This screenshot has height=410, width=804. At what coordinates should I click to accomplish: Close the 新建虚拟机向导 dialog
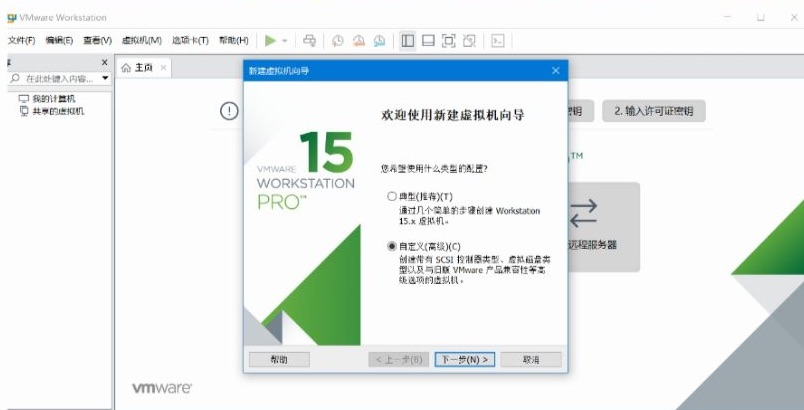pos(555,71)
